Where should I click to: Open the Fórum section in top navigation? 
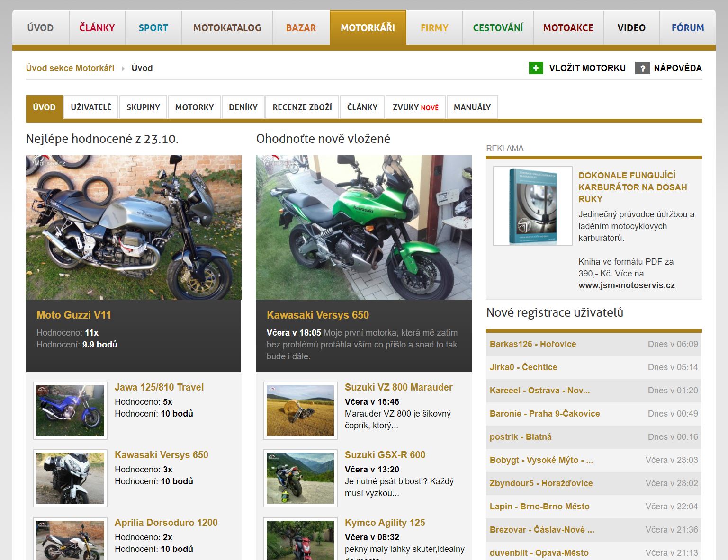tap(687, 28)
